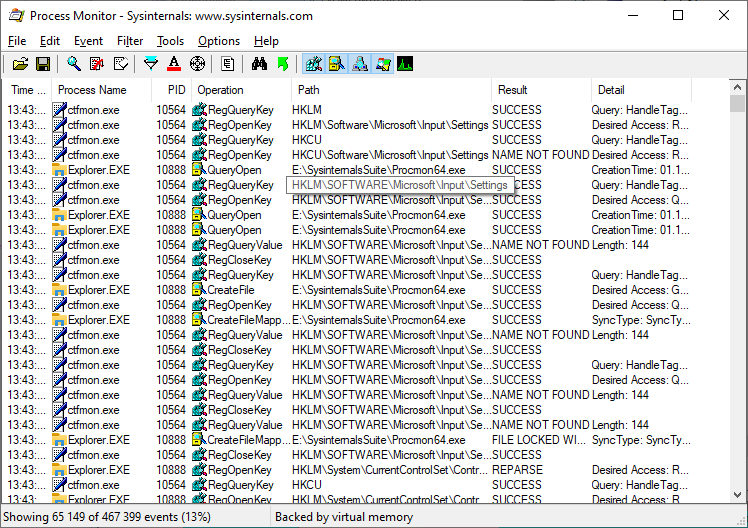
Task: Open the Options menu
Action: [x=219, y=41]
